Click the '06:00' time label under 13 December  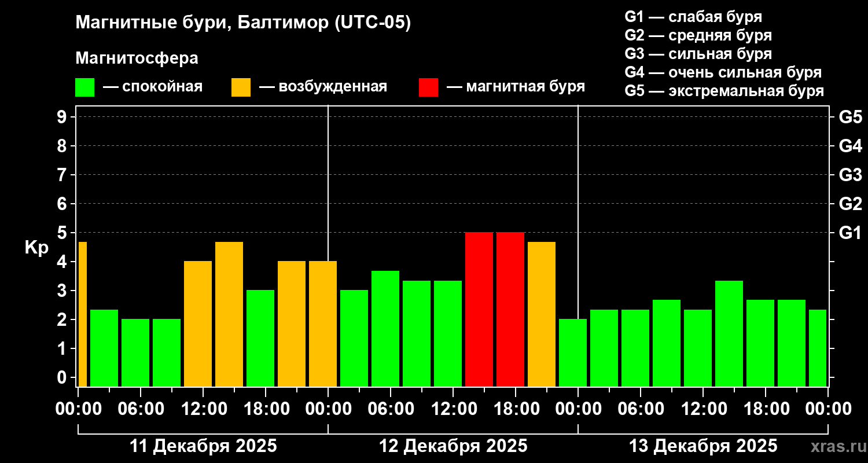tap(641, 409)
